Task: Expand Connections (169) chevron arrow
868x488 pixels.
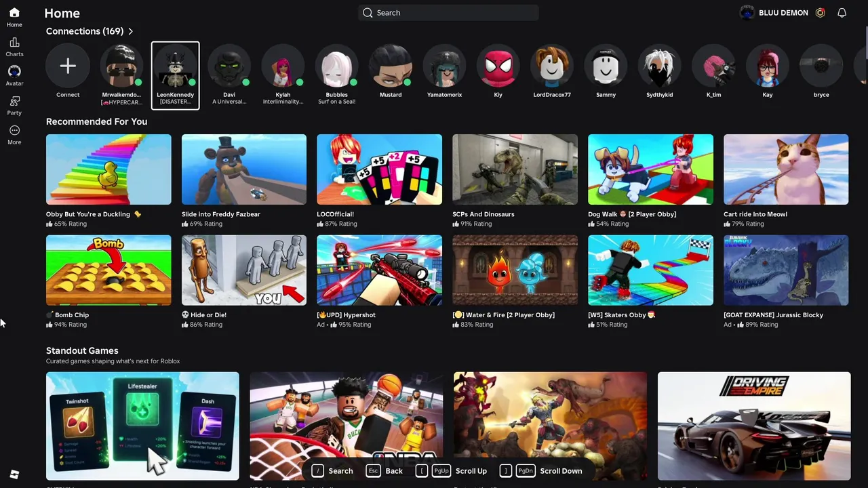Action: [131, 31]
